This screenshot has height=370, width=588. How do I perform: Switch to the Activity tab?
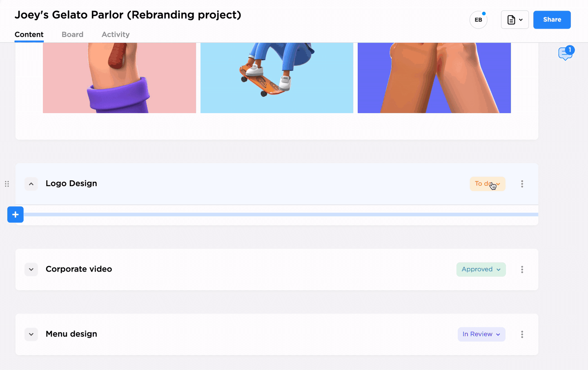click(x=116, y=35)
